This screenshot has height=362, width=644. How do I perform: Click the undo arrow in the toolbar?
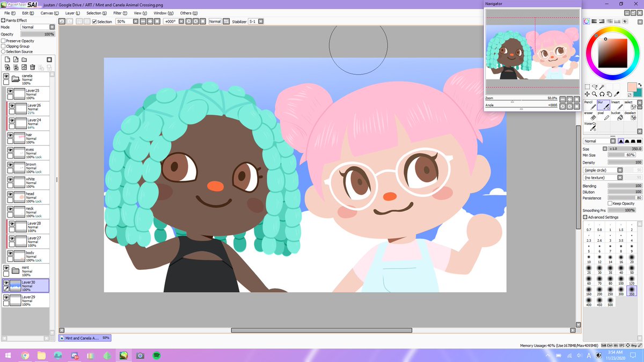(x=62, y=21)
